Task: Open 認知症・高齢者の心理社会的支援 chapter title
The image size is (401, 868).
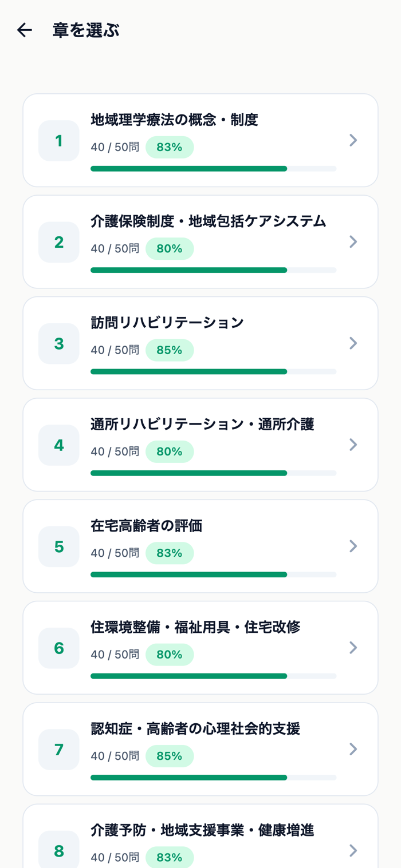Action: point(195,728)
